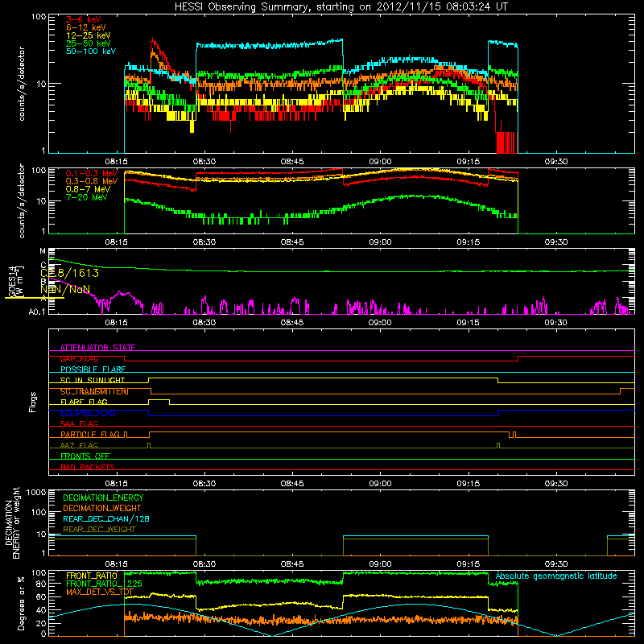Select the "FLARE_FLAG" flag label
Screen dimensions: 644x644
point(84,402)
